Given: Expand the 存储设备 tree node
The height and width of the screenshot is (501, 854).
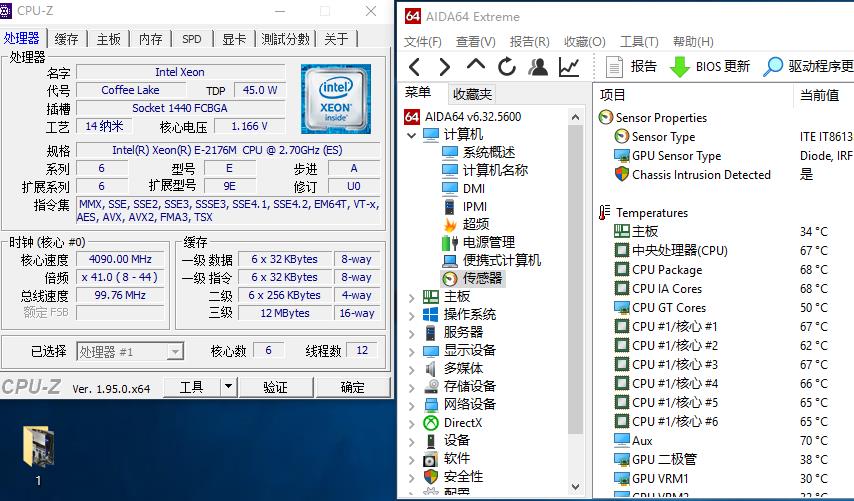Looking at the screenshot, I should (x=412, y=387).
